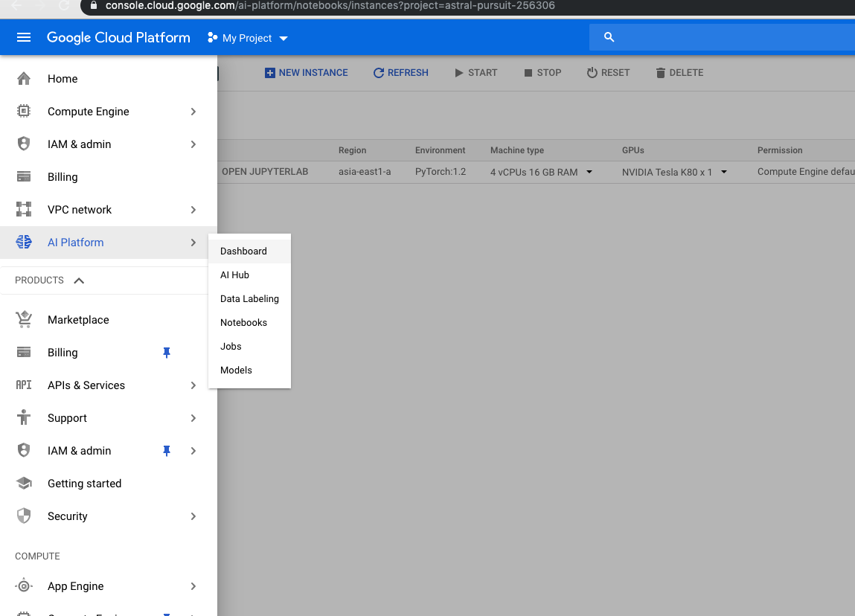The image size is (855, 616).
Task: Open the NVIDIA Tesla K80 x 1 dropdown
Action: pos(674,173)
